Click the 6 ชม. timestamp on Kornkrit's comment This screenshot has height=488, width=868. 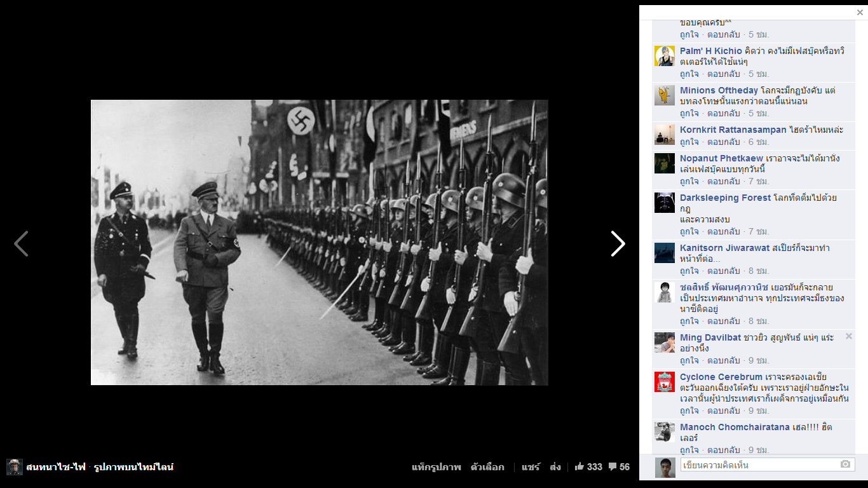click(759, 142)
